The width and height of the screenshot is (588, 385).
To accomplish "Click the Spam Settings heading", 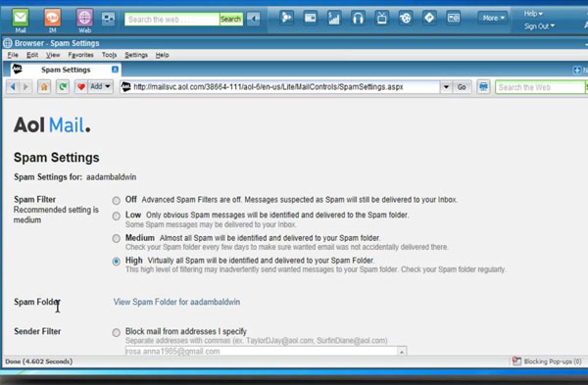I will pyautogui.click(x=57, y=158).
